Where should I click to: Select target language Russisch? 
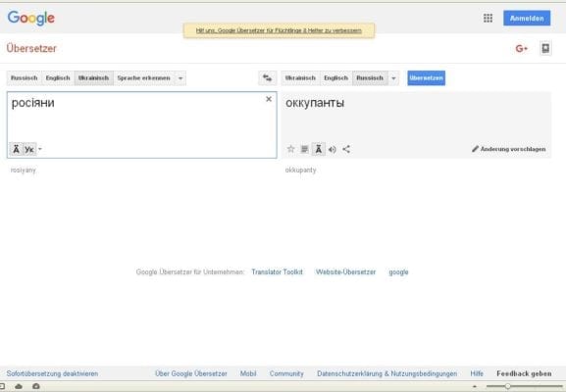tap(370, 77)
